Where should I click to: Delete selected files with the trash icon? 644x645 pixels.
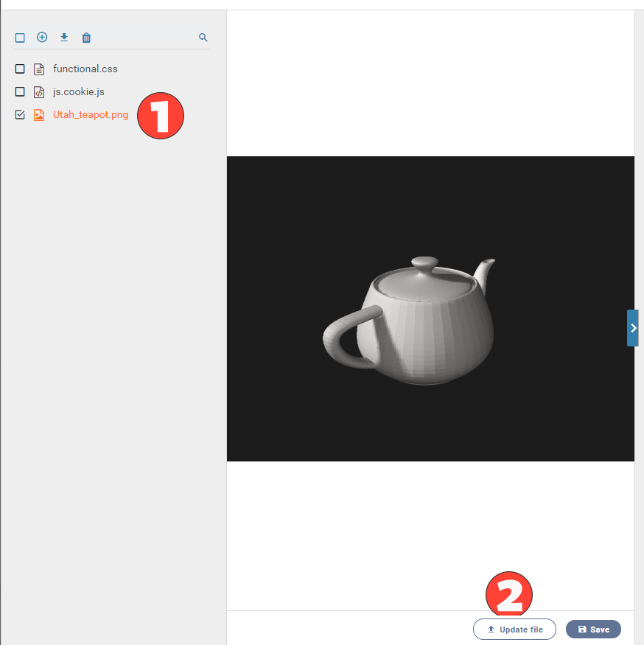pos(86,38)
